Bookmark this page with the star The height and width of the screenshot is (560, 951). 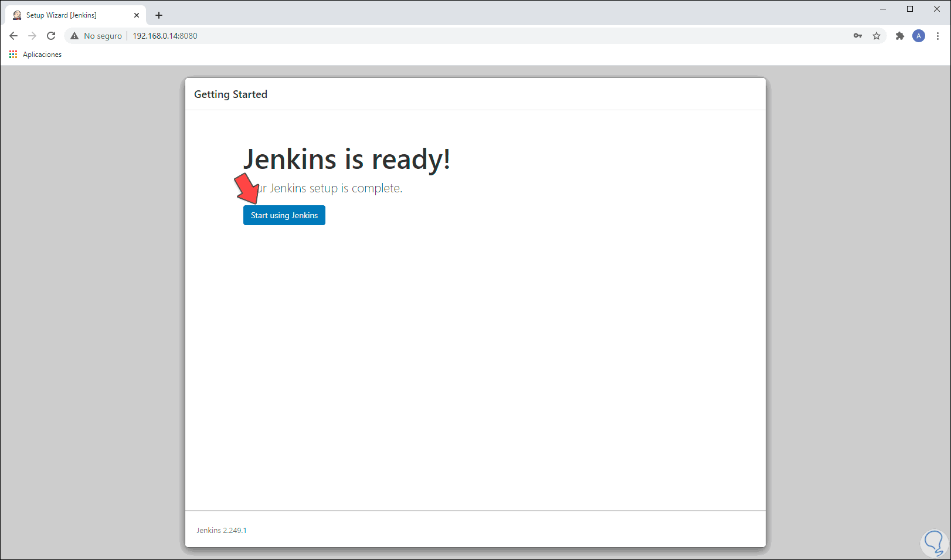(x=877, y=36)
